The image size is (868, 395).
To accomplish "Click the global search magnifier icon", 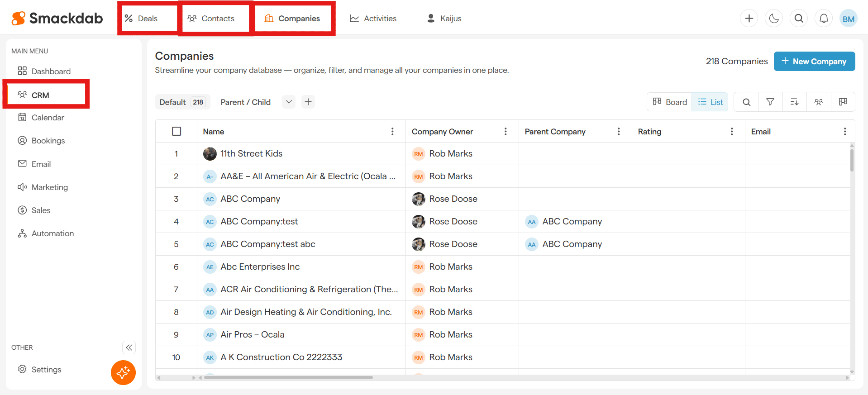I will [x=799, y=19].
